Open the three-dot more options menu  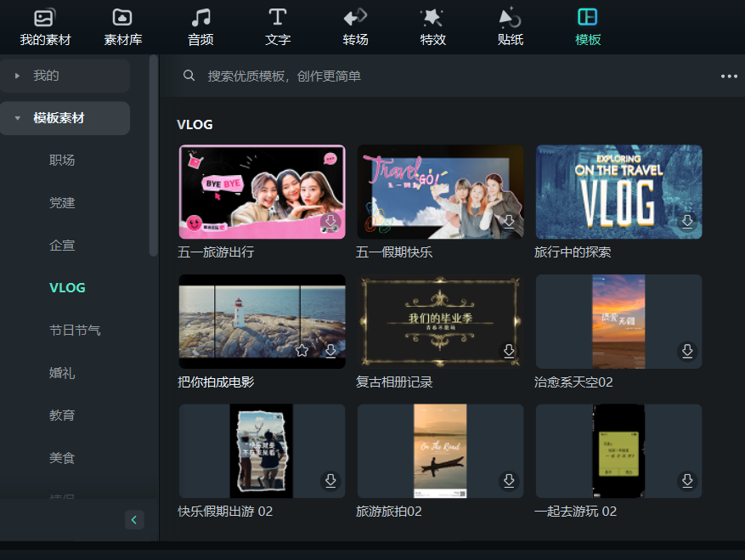coord(729,76)
